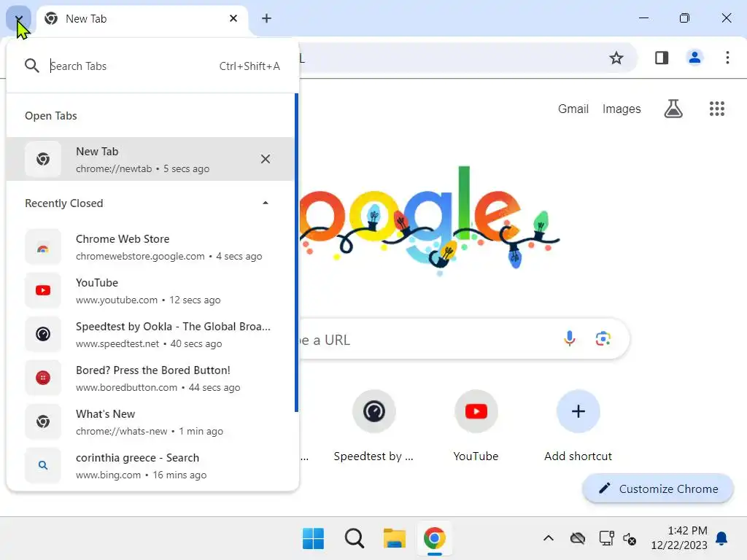The height and width of the screenshot is (560, 747).
Task: Open Search Labs flask icon
Action: pos(673,109)
